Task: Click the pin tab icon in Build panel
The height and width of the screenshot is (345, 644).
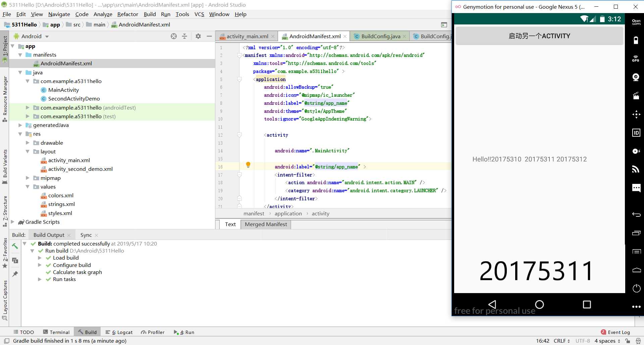Action: [15, 274]
